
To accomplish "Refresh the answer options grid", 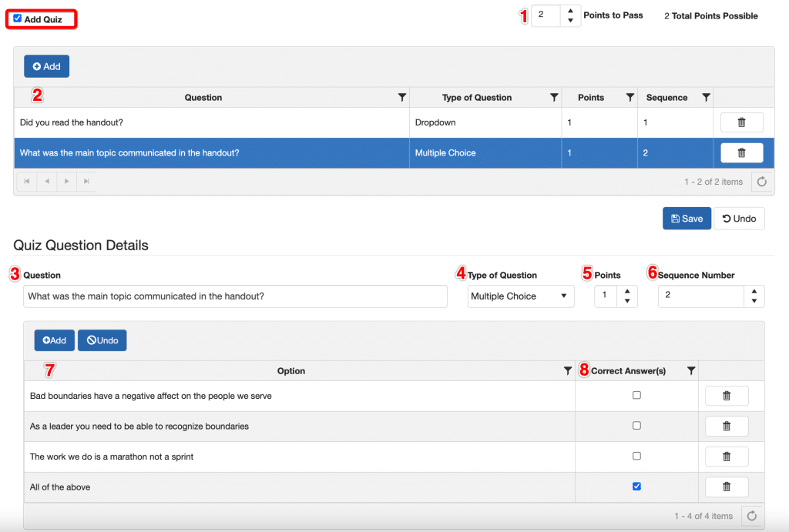I will 751,516.
